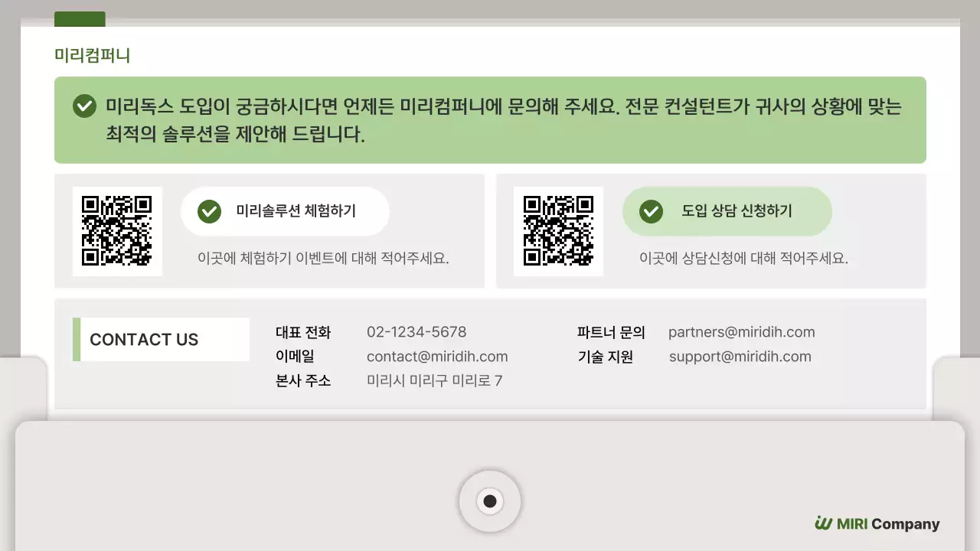Viewport: 980px width, 551px height.
Task: Select the 미리컴퍼니 header title
Action: [x=93, y=54]
